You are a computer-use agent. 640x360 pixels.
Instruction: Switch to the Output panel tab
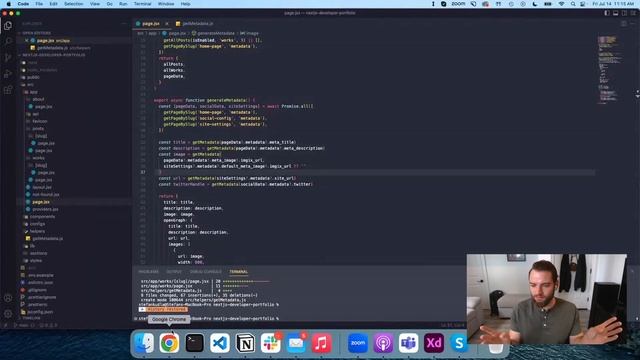174,272
